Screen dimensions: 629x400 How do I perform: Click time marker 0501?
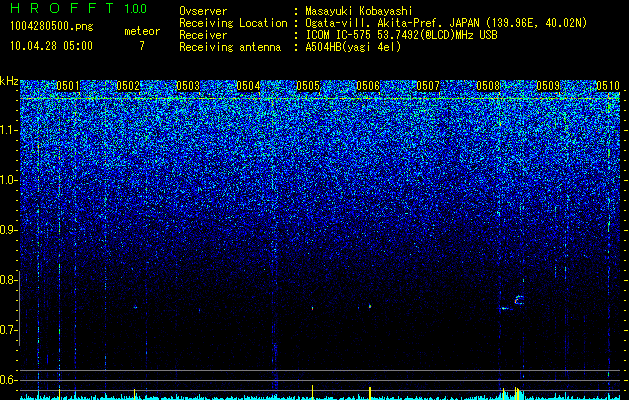68,86
